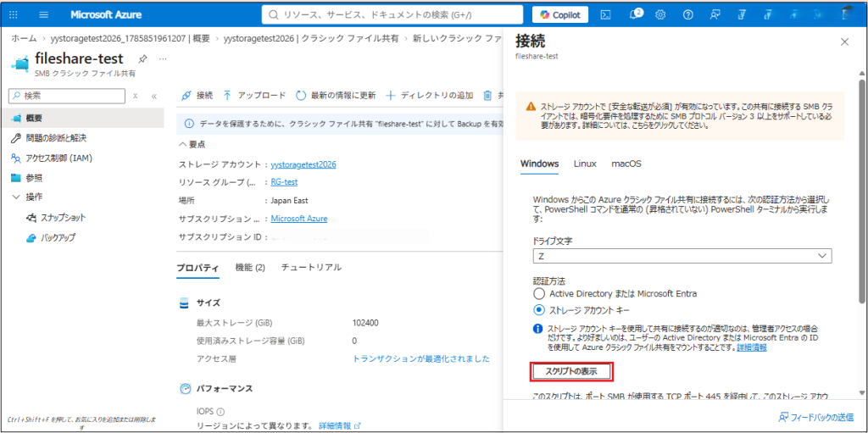Screen dimensions: 868x433
Task: Switch to the Linux tab
Action: 585,164
